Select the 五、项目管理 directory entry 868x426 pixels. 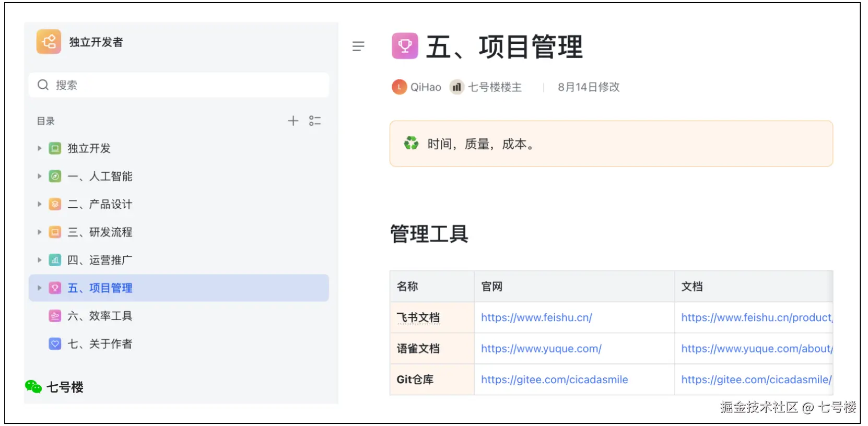(x=179, y=288)
